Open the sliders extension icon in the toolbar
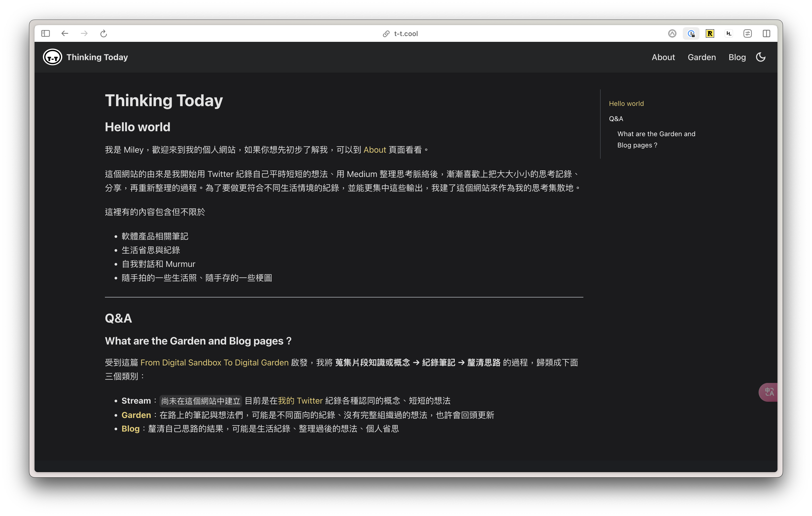Viewport: 812px width, 516px height. [x=748, y=33]
